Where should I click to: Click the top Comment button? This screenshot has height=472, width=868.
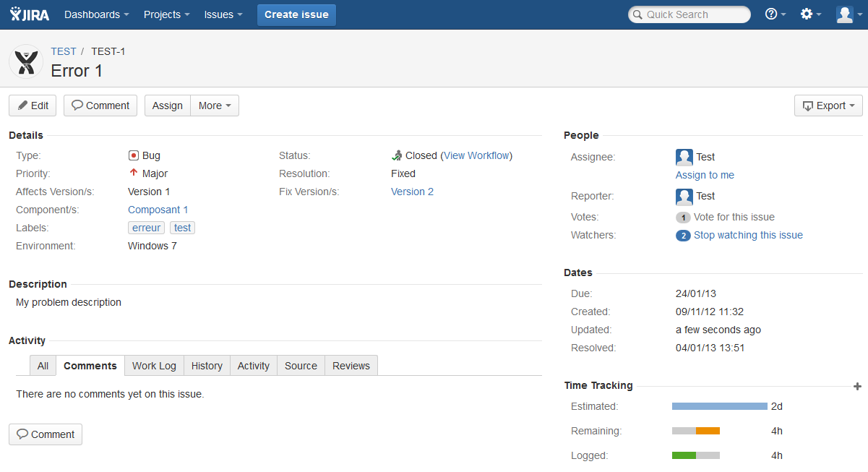coord(100,106)
